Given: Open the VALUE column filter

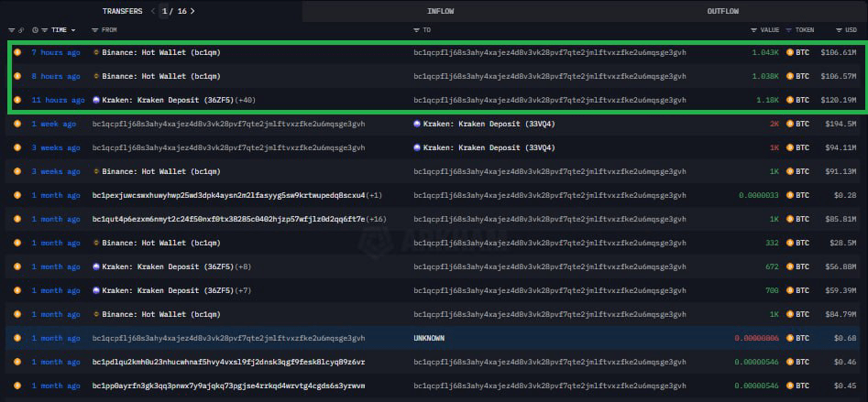Looking at the screenshot, I should 753,30.
